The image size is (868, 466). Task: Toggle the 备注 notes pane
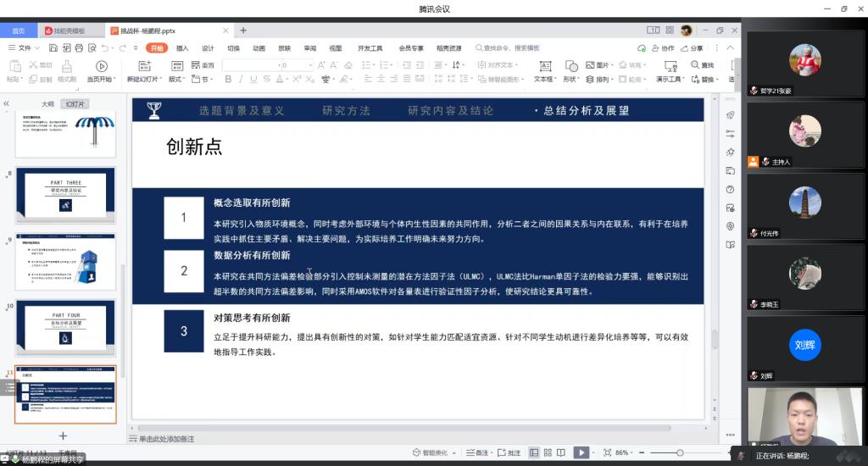coord(477,452)
